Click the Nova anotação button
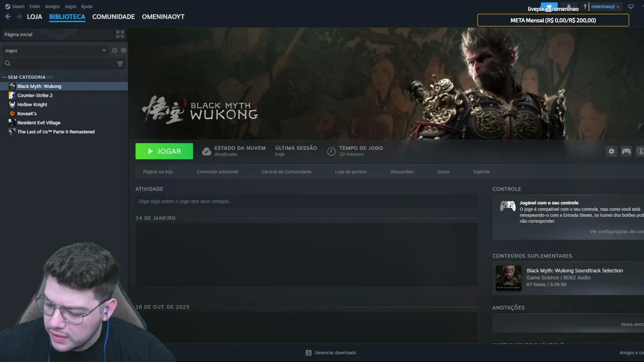 [x=632, y=324]
